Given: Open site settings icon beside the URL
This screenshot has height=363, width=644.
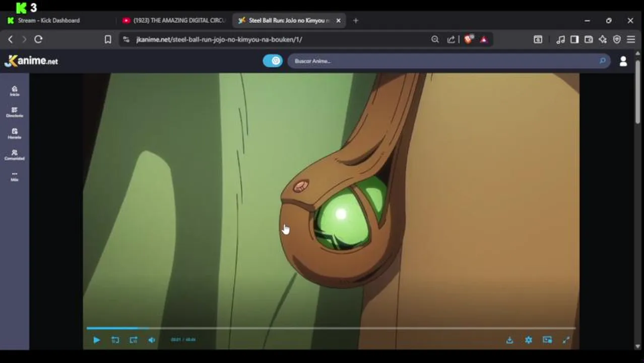Looking at the screenshot, I should [126, 39].
